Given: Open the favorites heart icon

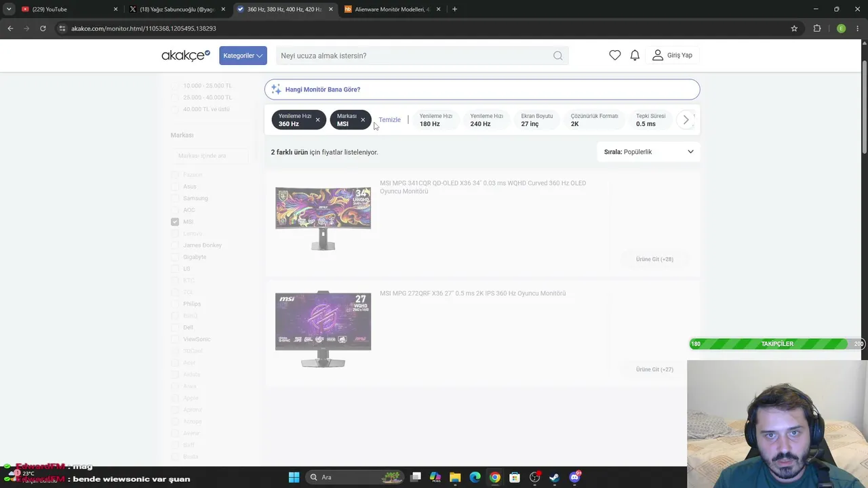Looking at the screenshot, I should (x=615, y=56).
